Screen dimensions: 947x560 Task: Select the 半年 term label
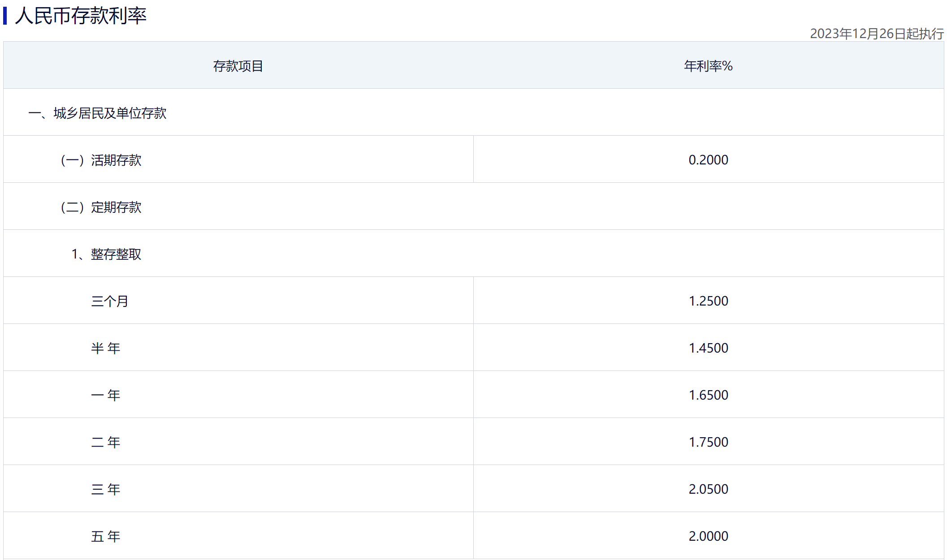(x=106, y=349)
